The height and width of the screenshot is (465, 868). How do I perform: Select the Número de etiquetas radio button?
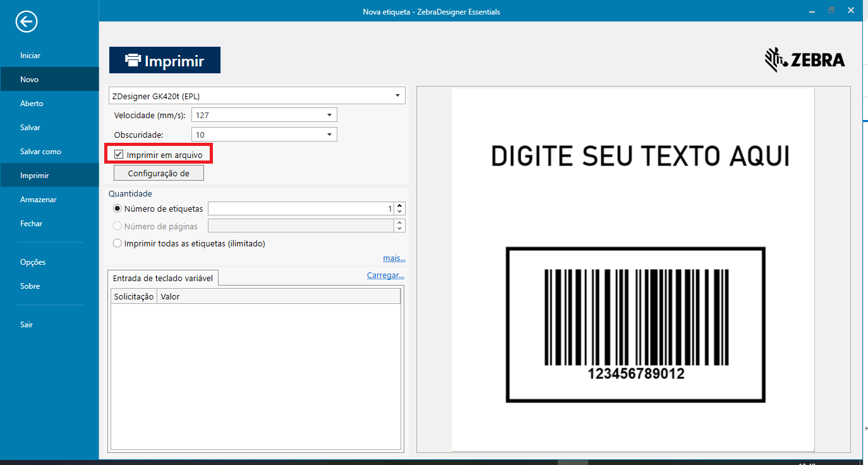(117, 208)
